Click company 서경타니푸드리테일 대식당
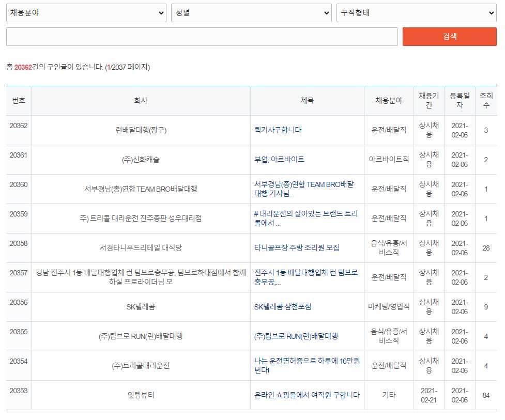This screenshot has height=420, width=505. click(x=141, y=248)
